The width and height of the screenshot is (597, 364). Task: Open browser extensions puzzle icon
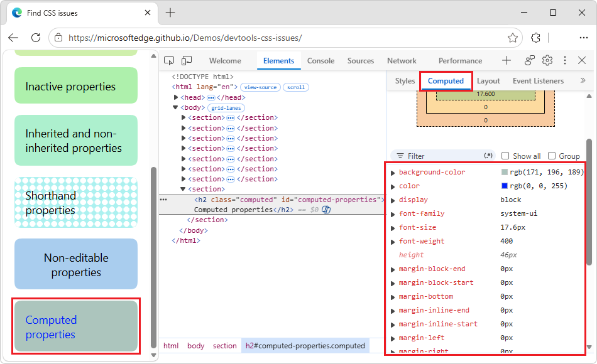click(535, 38)
